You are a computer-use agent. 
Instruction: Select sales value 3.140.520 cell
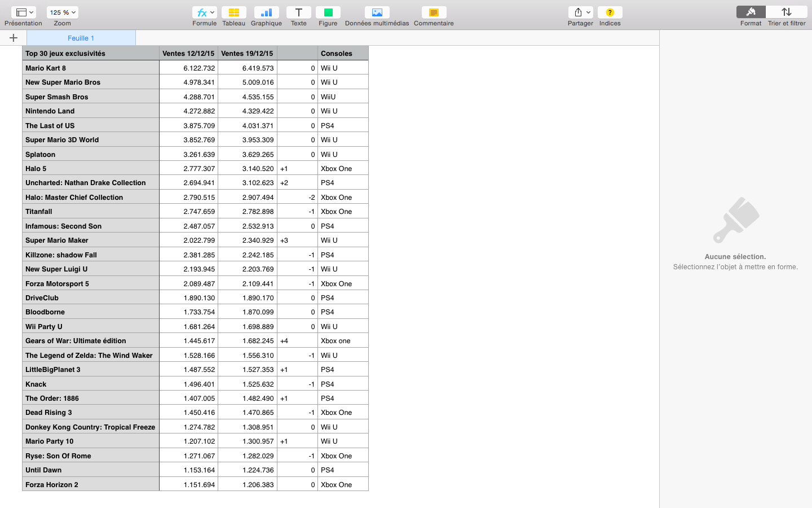tap(248, 169)
